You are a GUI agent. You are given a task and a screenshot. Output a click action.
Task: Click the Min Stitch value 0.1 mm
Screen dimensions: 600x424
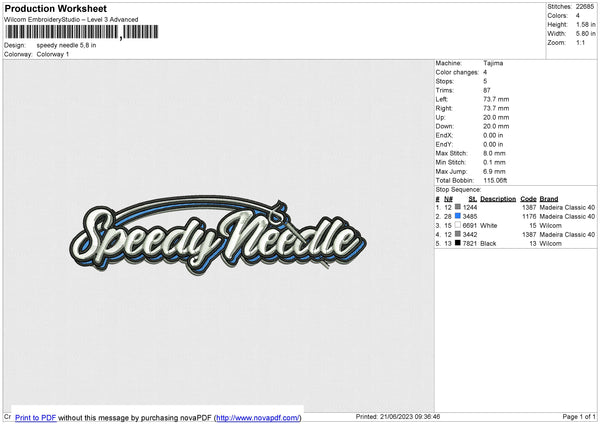(x=494, y=162)
